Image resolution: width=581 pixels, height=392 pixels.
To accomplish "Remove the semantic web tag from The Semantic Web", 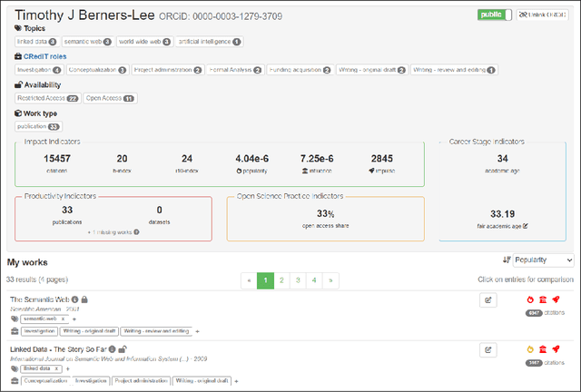I will (63, 318).
